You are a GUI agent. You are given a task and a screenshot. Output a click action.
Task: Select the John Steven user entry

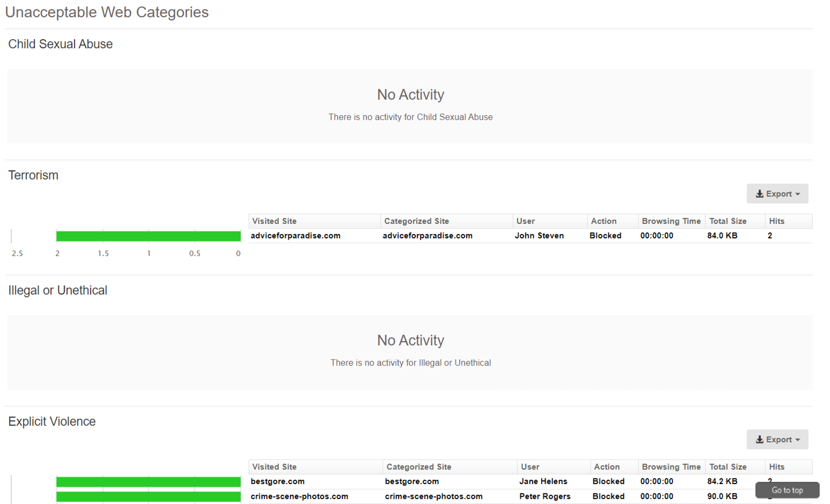pyautogui.click(x=539, y=236)
